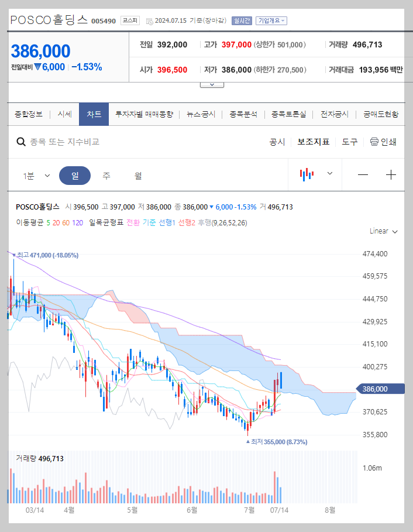Switch to the 시세 tab
The height and width of the screenshot is (532, 413).
tap(64, 114)
